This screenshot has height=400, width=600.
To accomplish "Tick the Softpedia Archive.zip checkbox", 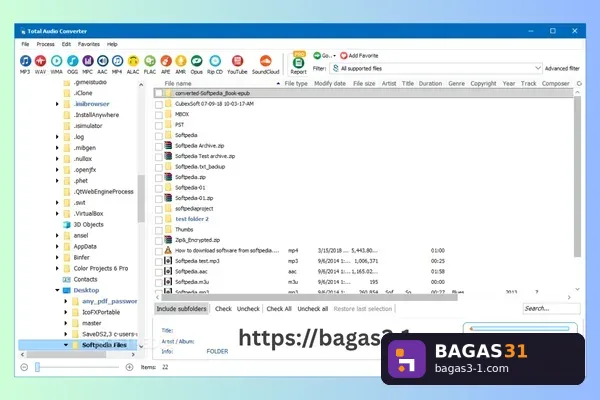I will click(159, 146).
